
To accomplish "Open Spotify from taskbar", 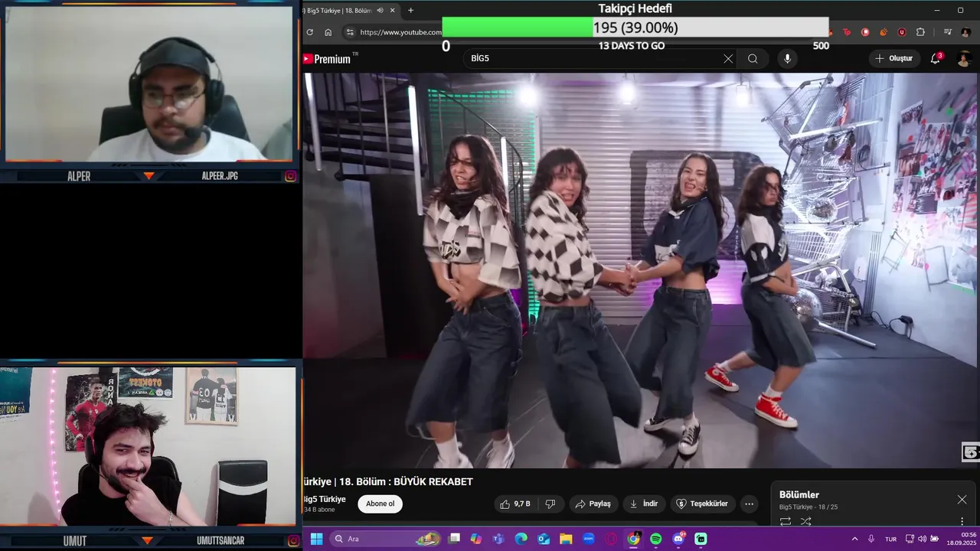I will (656, 539).
